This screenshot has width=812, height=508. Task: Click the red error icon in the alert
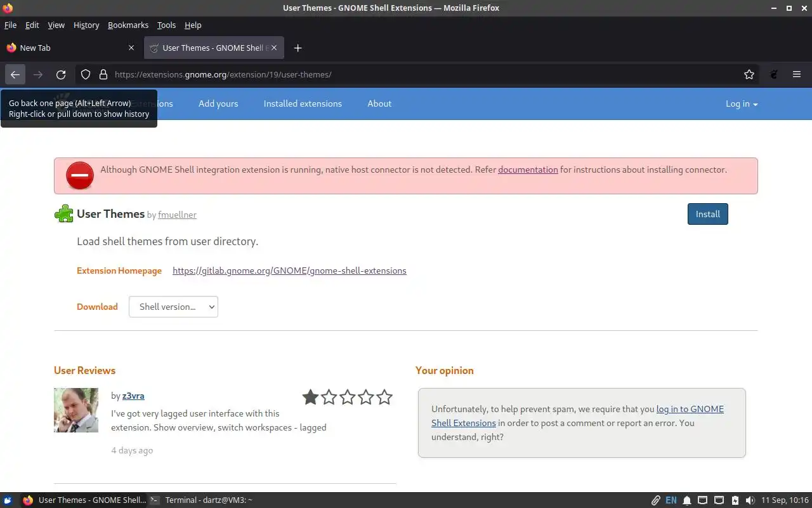80,176
